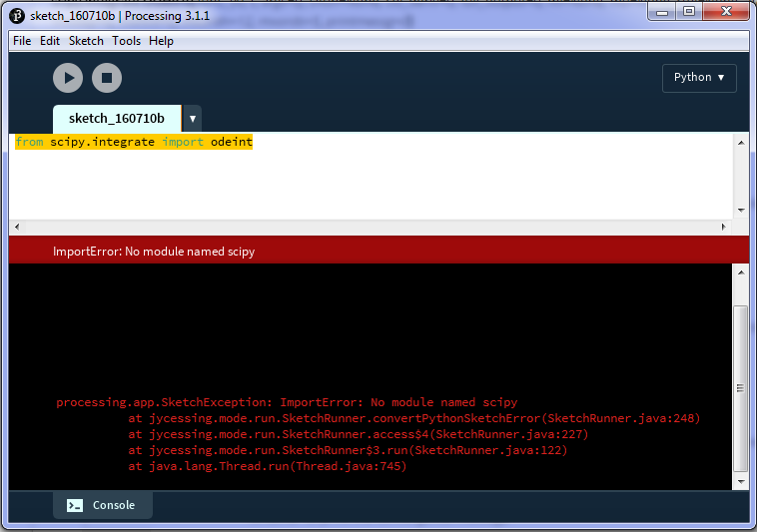Click the editor horizontal scroll-right arrow
The height and width of the screenshot is (532, 757).
click(x=724, y=227)
